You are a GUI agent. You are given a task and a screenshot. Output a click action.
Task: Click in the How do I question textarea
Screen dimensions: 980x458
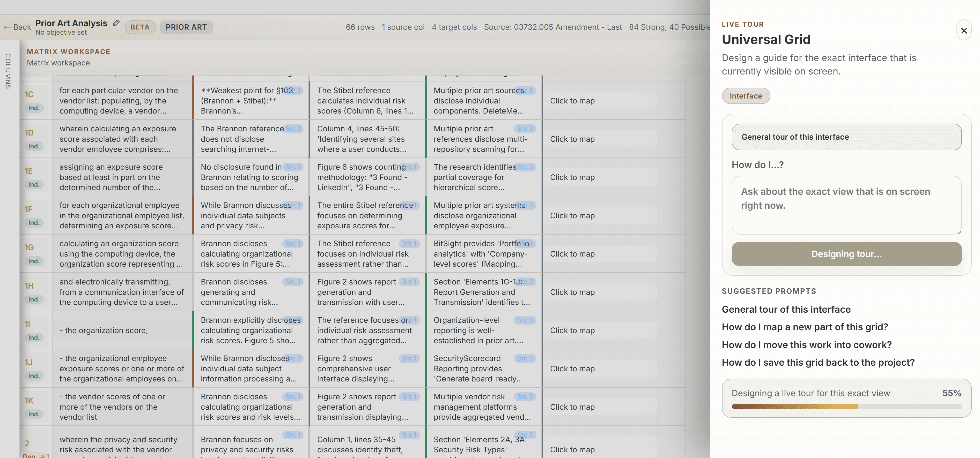point(846,205)
